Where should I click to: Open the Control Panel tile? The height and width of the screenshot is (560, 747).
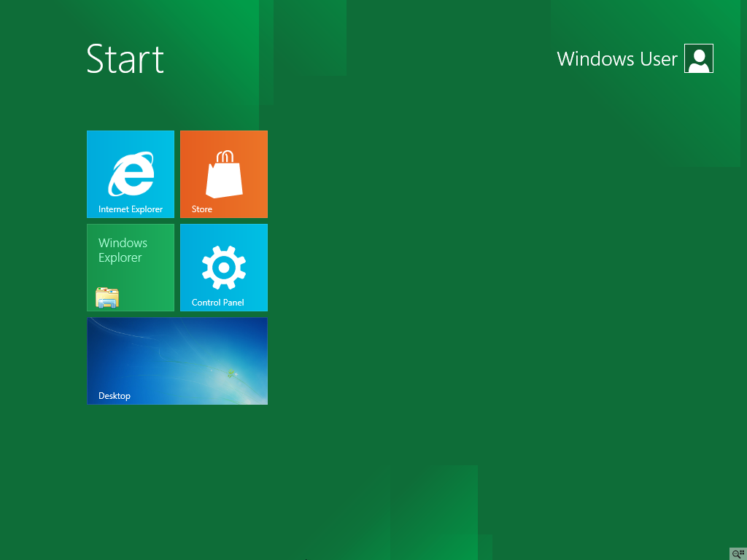coord(224,268)
